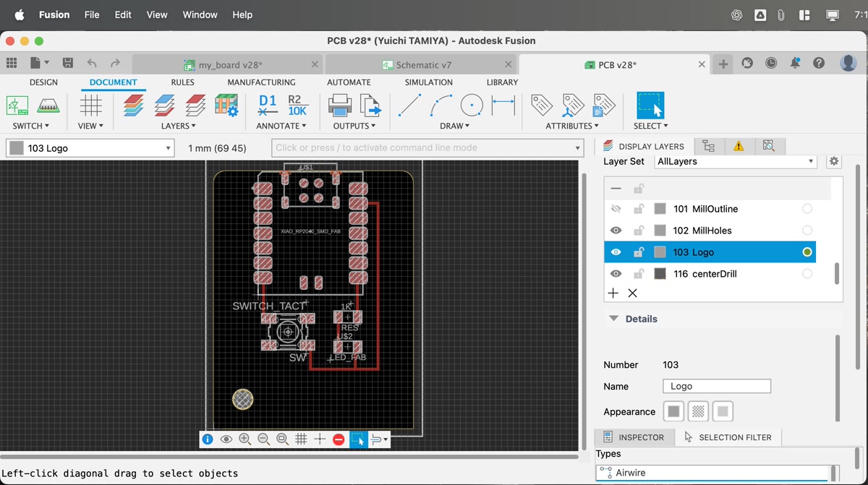
Task: Select the Line draw tool
Action: click(x=409, y=106)
